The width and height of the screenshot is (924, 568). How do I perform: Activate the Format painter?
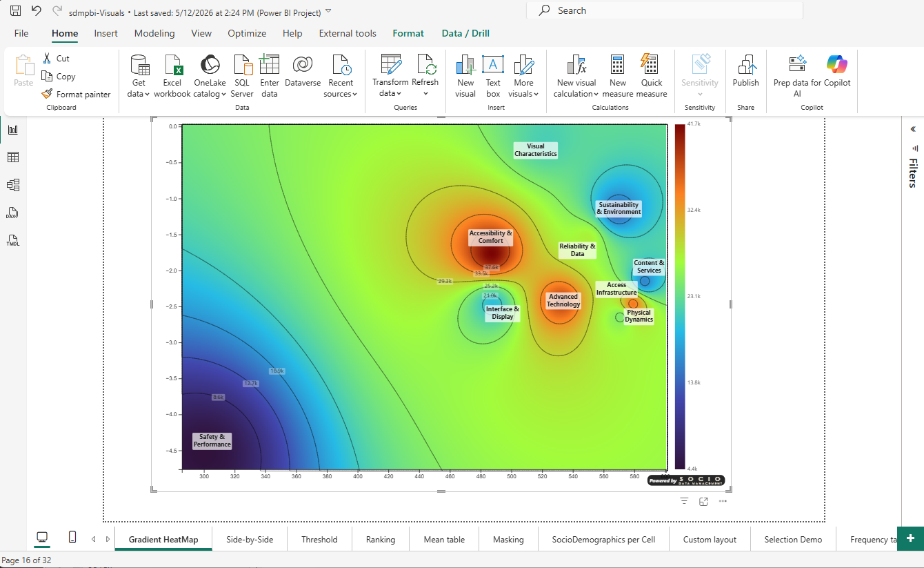point(76,95)
